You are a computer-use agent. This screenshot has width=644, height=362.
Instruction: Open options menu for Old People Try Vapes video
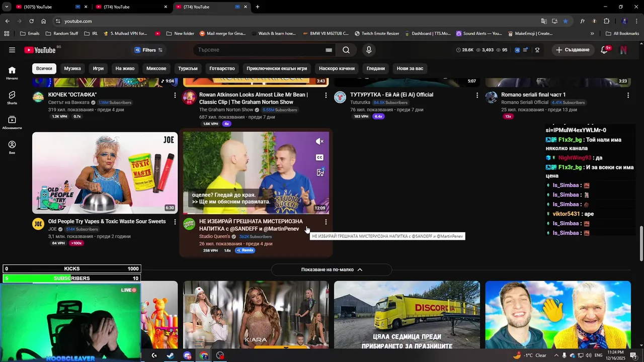pos(175,222)
